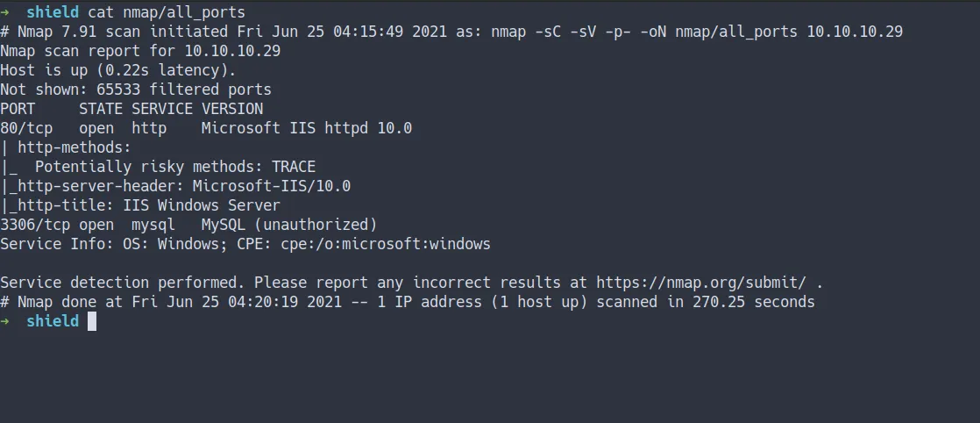The image size is (980, 423).
Task: Click the "PORT" column header
Action: coord(18,109)
